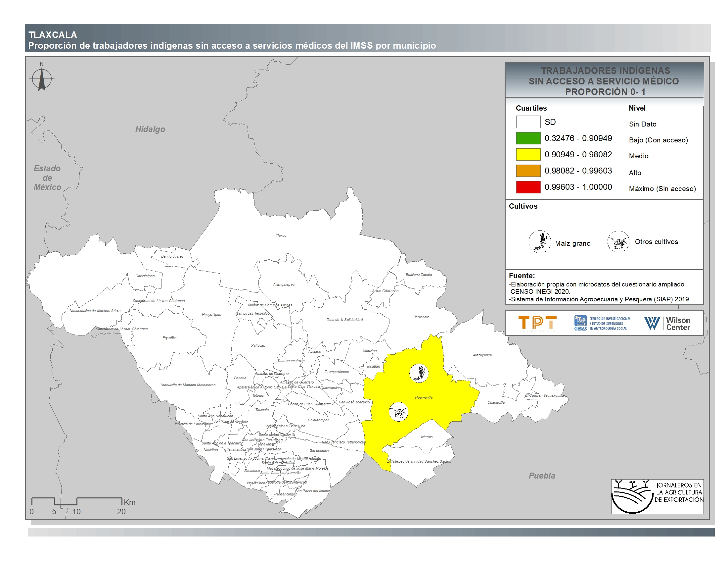Click the yellow Medio quartile swatch
This screenshot has height=563, width=728.
[528, 154]
